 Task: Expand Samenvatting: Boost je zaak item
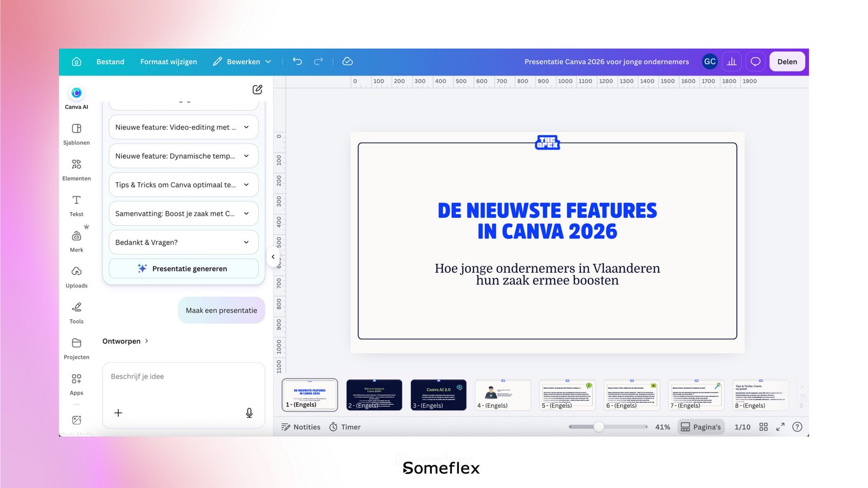(x=183, y=214)
